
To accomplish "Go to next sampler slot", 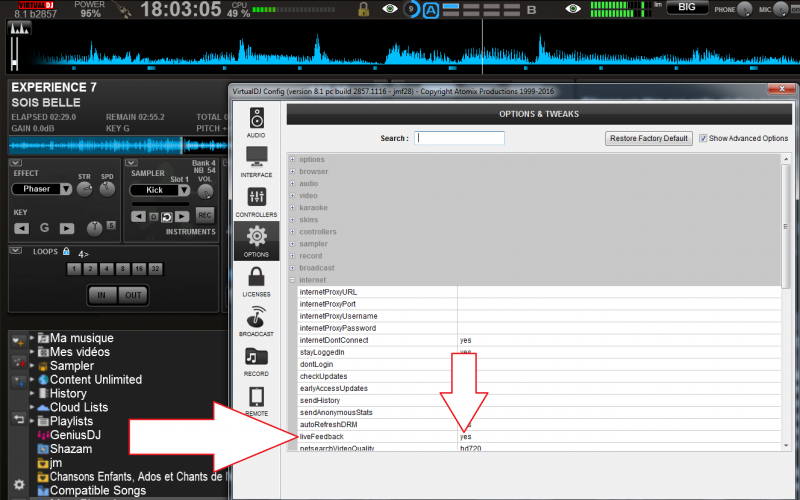I will click(x=182, y=216).
